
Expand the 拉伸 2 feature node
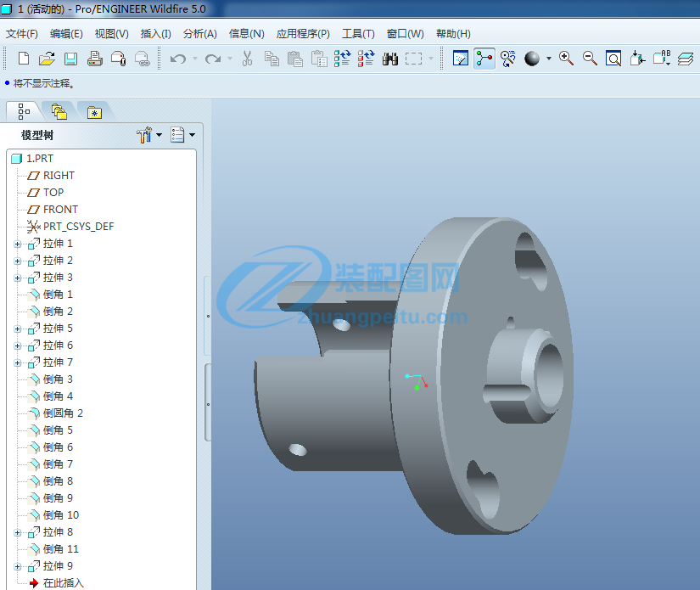pyautogui.click(x=18, y=261)
